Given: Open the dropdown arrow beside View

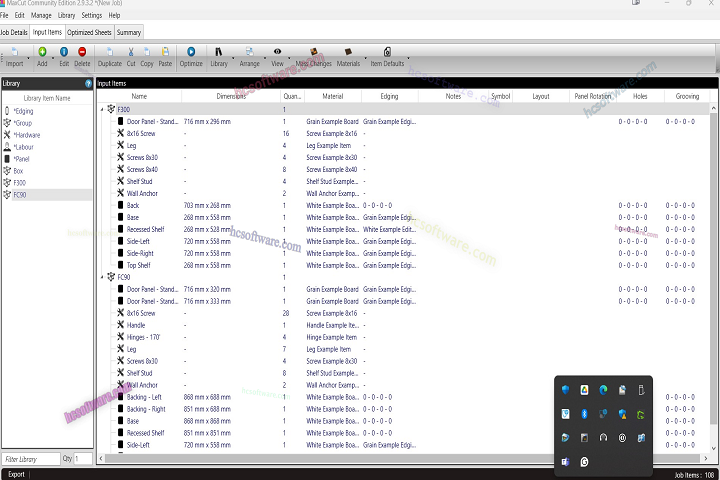Looking at the screenshot, I should pyautogui.click(x=289, y=59).
